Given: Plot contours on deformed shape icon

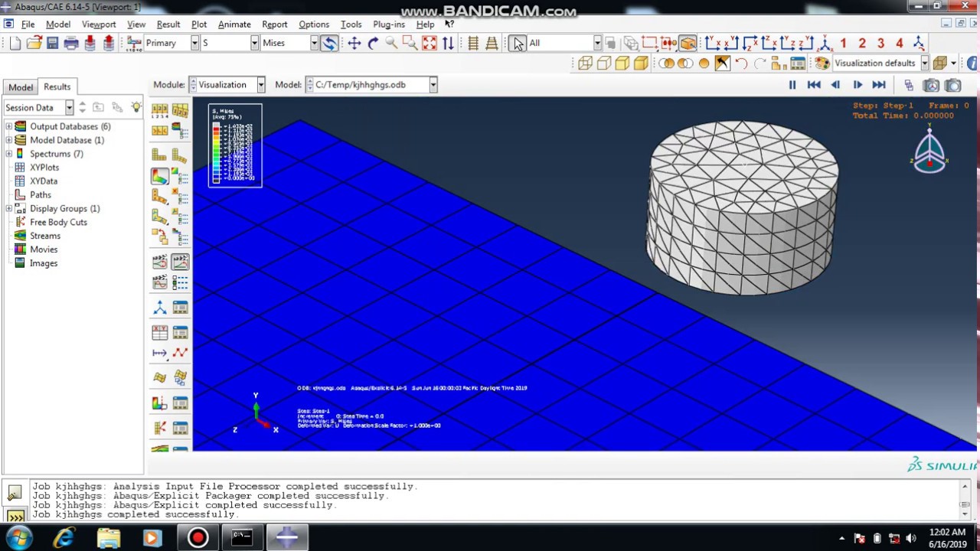Looking at the screenshot, I should (x=159, y=177).
